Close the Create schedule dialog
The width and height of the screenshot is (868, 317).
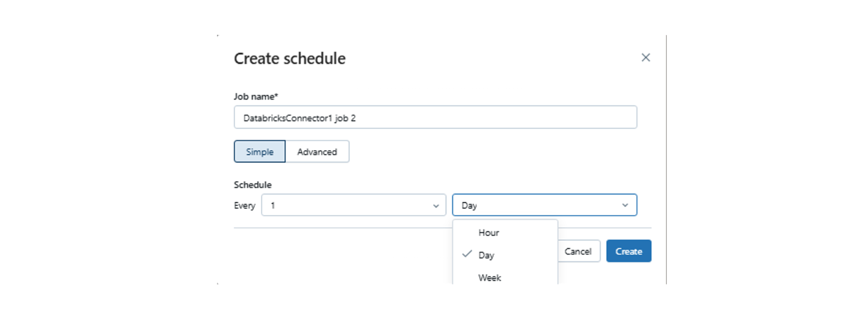(646, 57)
